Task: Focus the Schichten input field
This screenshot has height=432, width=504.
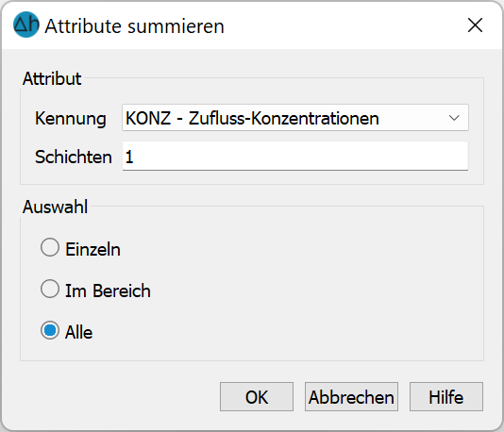Action: [295, 156]
